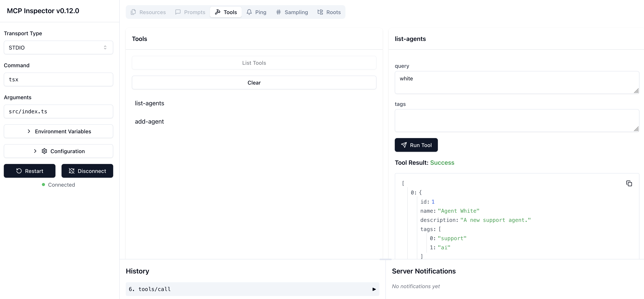Click the query field resize handle
The height and width of the screenshot is (299, 644).
tap(637, 91)
